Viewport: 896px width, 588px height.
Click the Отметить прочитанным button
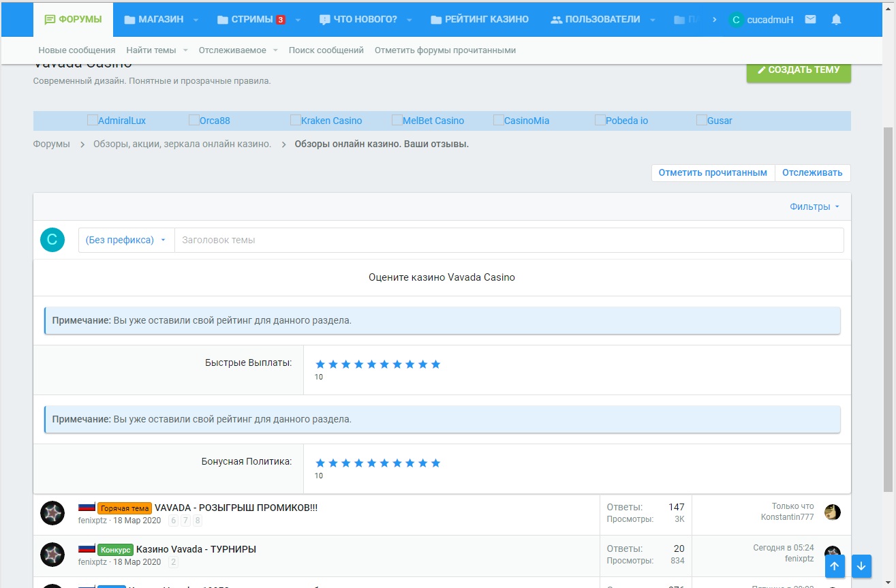click(713, 172)
